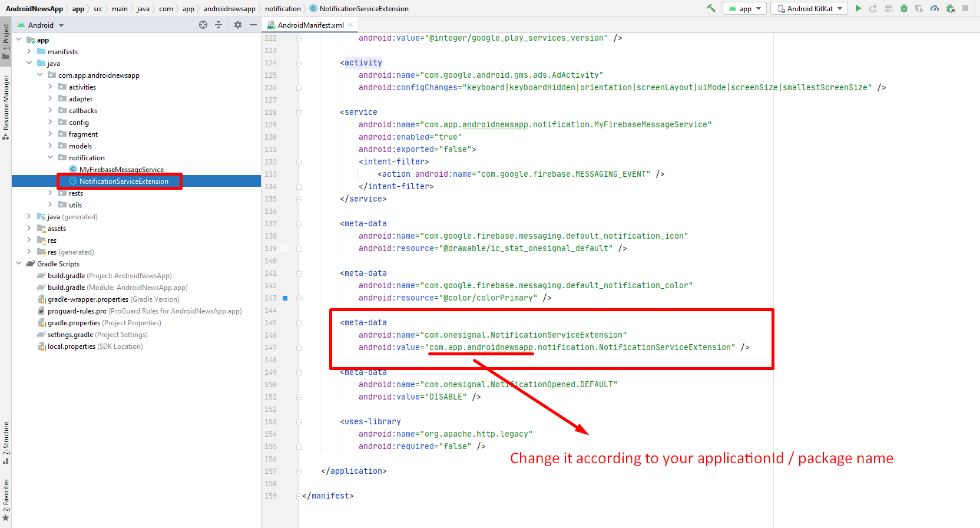Click the androidnewsapp breadcrumb
The image size is (980, 528).
230,9
